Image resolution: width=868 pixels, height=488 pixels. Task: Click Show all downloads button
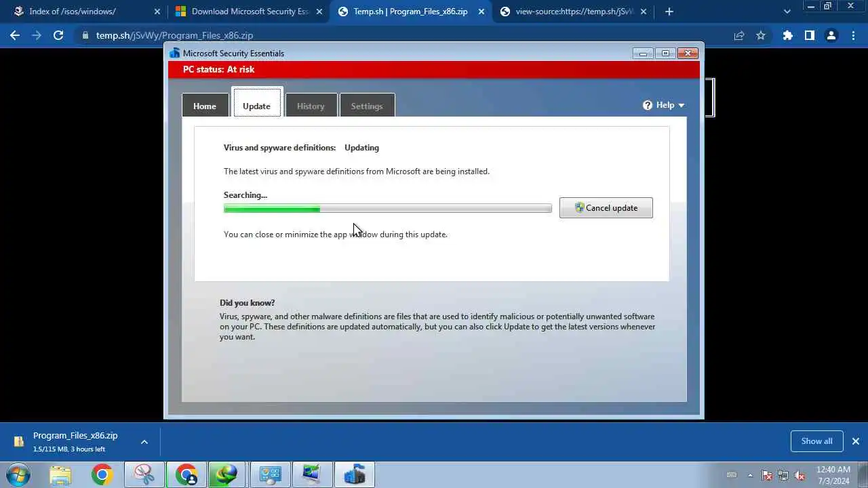816,441
